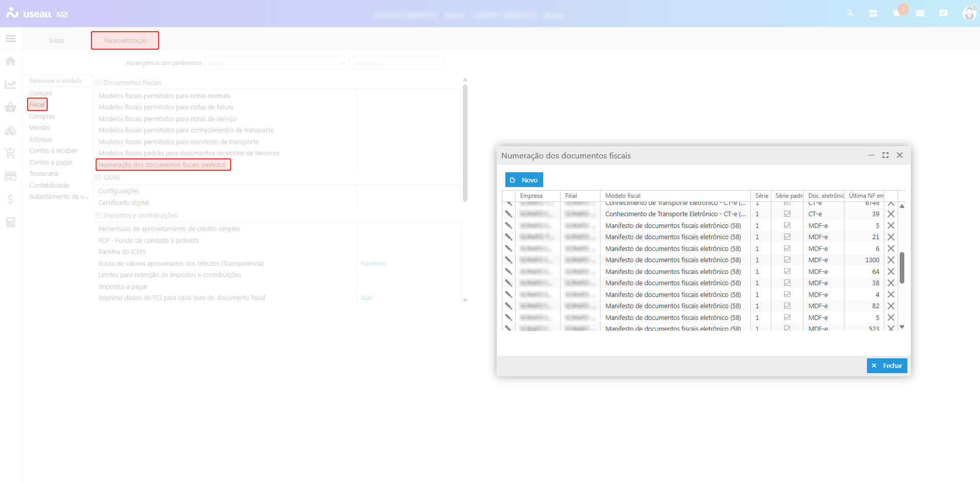Select the Compras module
The width and height of the screenshot is (980, 482).
pos(42,117)
